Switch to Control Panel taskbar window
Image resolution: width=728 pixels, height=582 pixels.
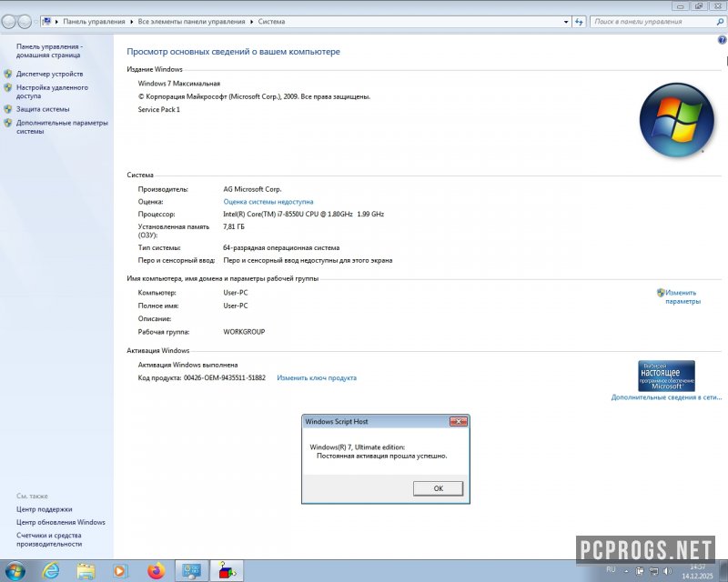click(191, 571)
